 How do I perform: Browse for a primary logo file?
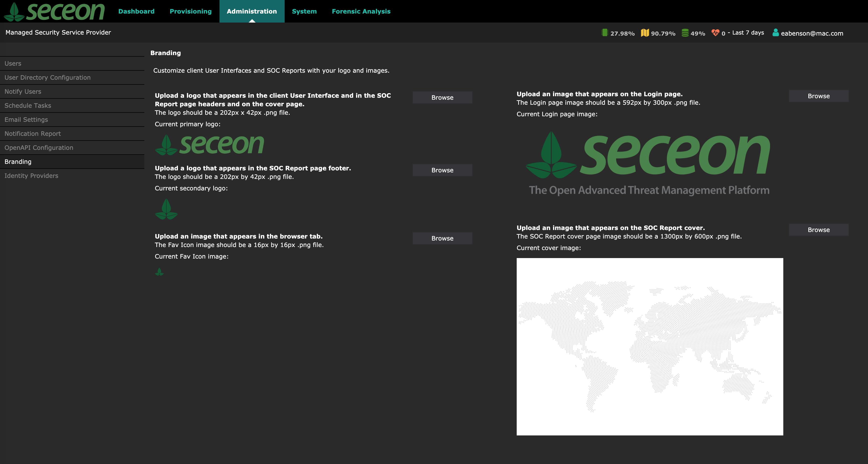442,97
